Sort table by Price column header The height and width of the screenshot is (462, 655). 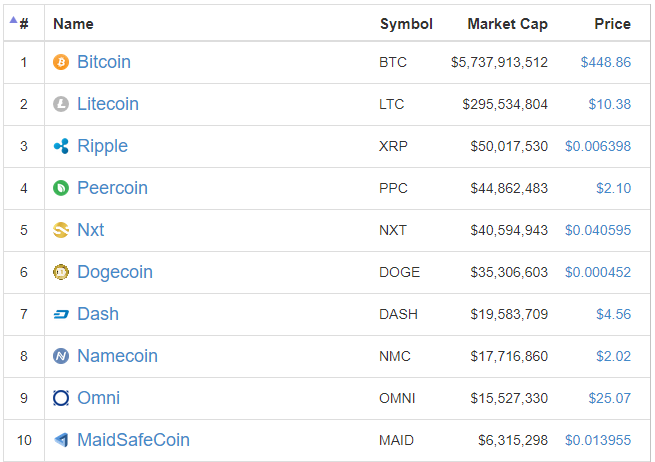(612, 24)
